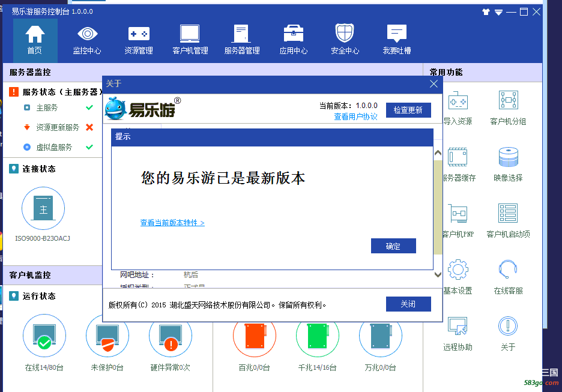Open 服务器管理 server management
The height and width of the screenshot is (392, 562).
[242, 40]
